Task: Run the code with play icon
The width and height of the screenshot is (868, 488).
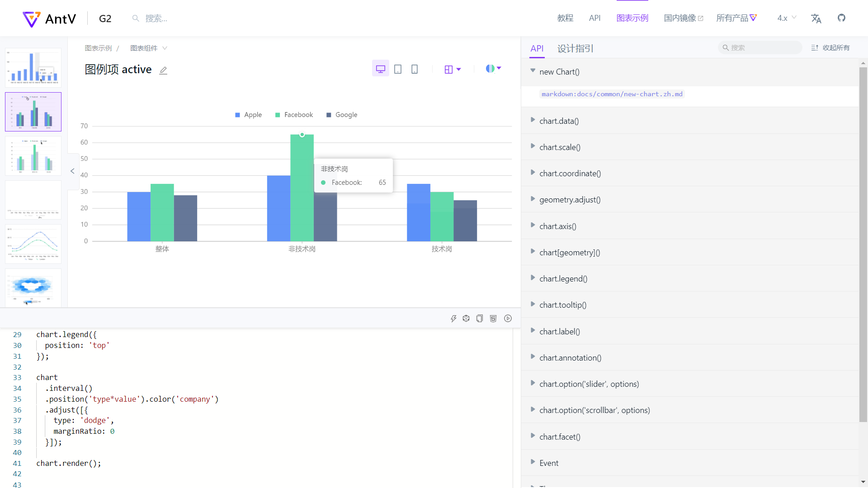Action: (x=508, y=319)
